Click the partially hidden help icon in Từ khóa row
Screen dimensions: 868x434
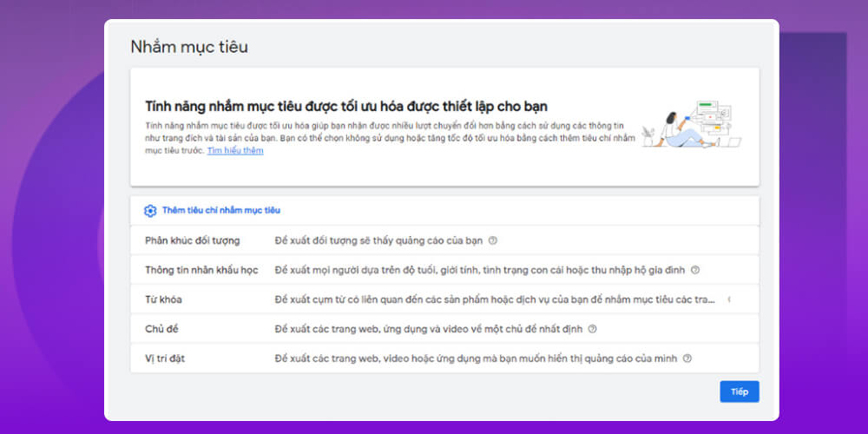pyautogui.click(x=728, y=299)
